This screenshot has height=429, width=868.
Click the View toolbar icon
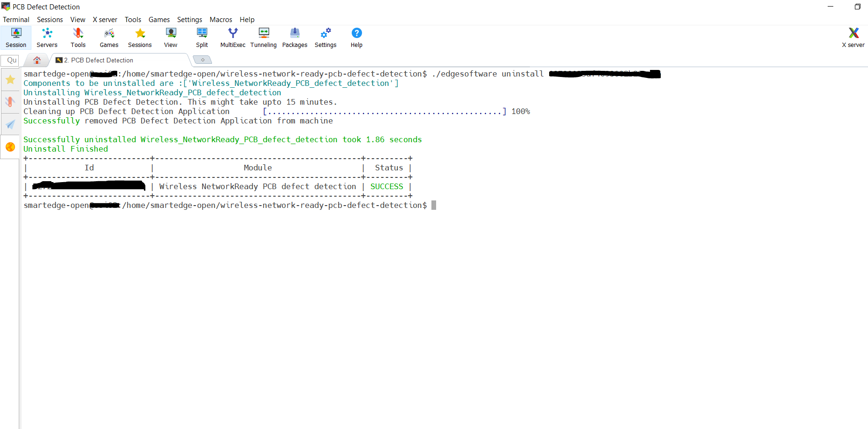coord(171,38)
